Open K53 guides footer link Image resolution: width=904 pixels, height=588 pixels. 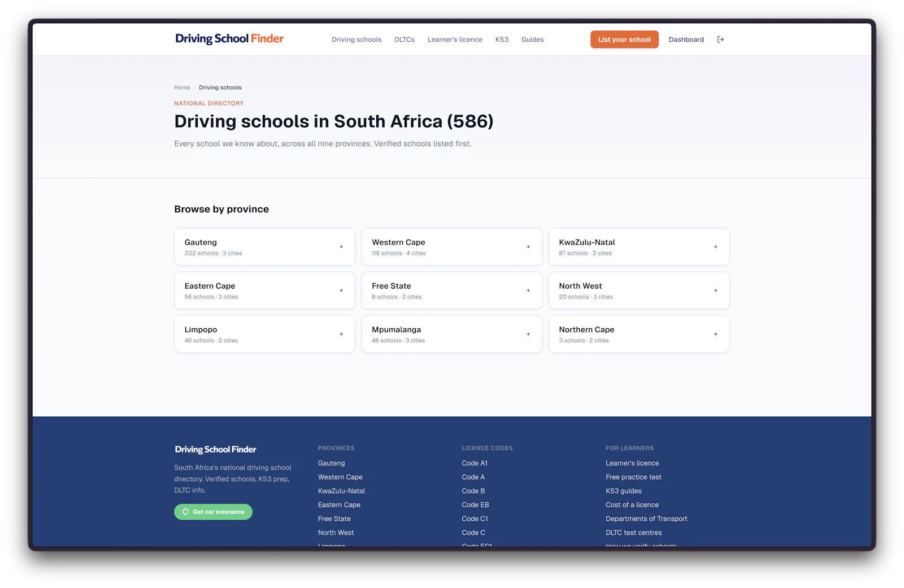(x=624, y=491)
